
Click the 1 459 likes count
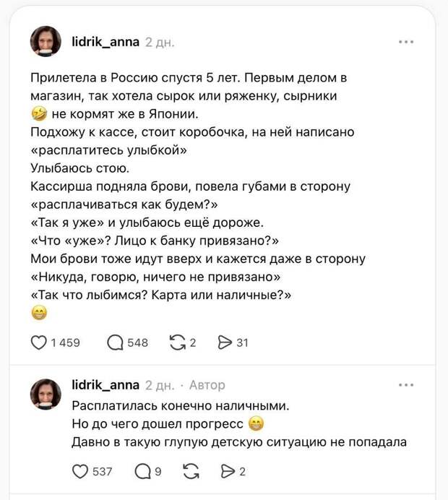[x=66, y=343]
